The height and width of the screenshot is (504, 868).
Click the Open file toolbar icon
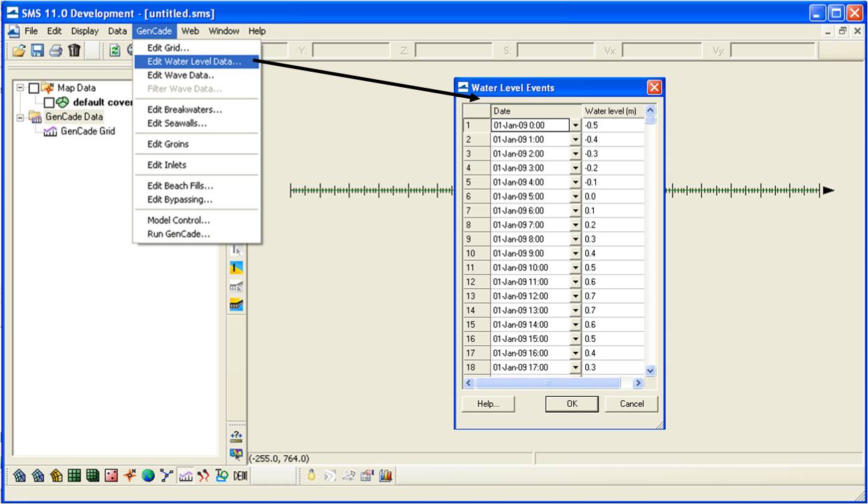click(x=20, y=50)
